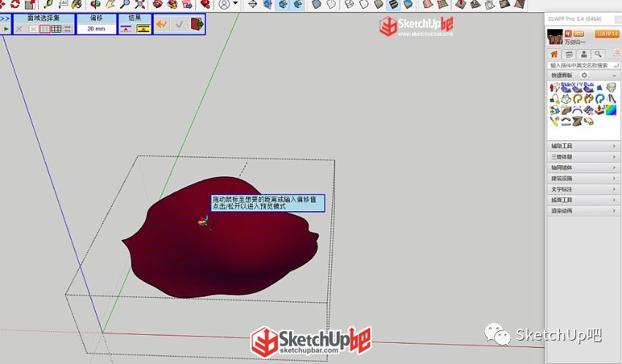Click the orange undo back arrow
622x364 pixels.
[x=162, y=24]
